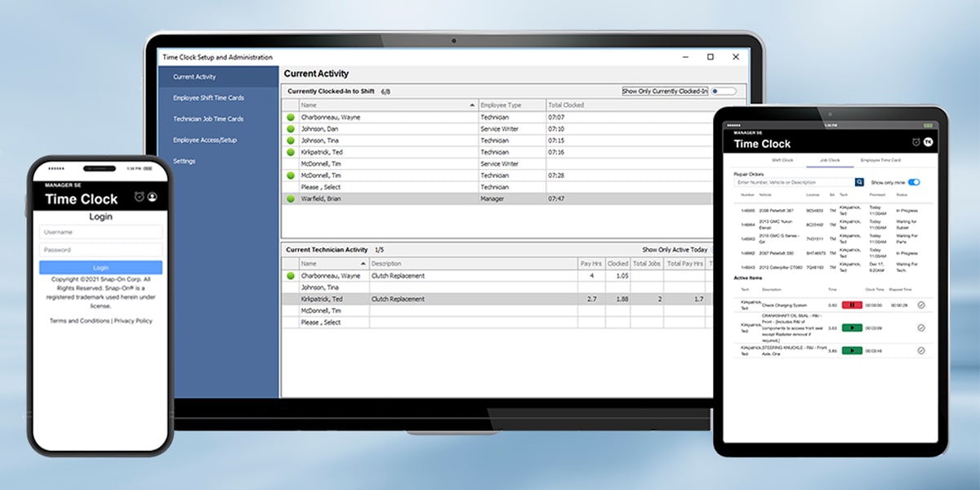This screenshot has width=980, height=490.
Task: Mark the Steering Knuckle job as complete
Action: [921, 350]
